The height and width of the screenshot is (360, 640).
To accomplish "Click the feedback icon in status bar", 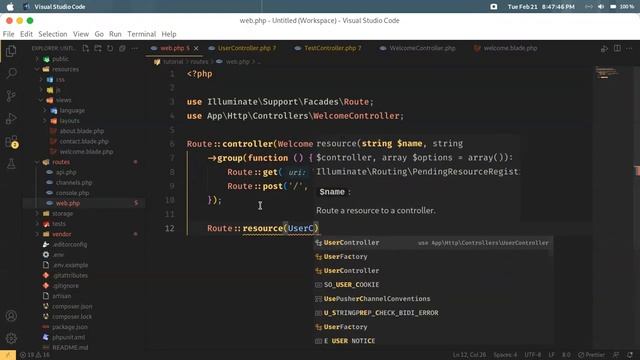I will tap(616, 355).
